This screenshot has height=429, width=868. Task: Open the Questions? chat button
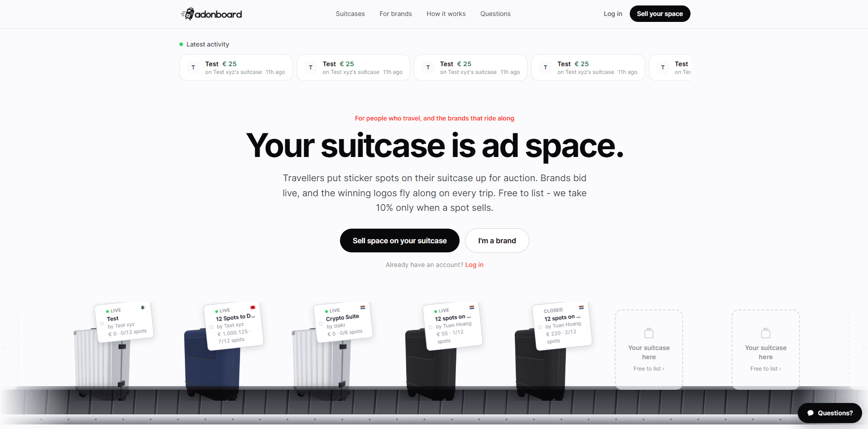coord(830,413)
